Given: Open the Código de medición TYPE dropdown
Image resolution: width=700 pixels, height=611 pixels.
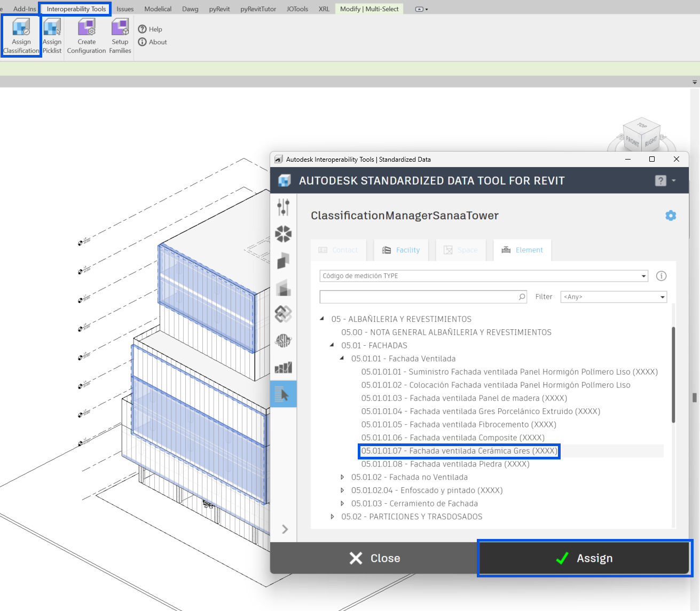Looking at the screenshot, I should pyautogui.click(x=644, y=276).
